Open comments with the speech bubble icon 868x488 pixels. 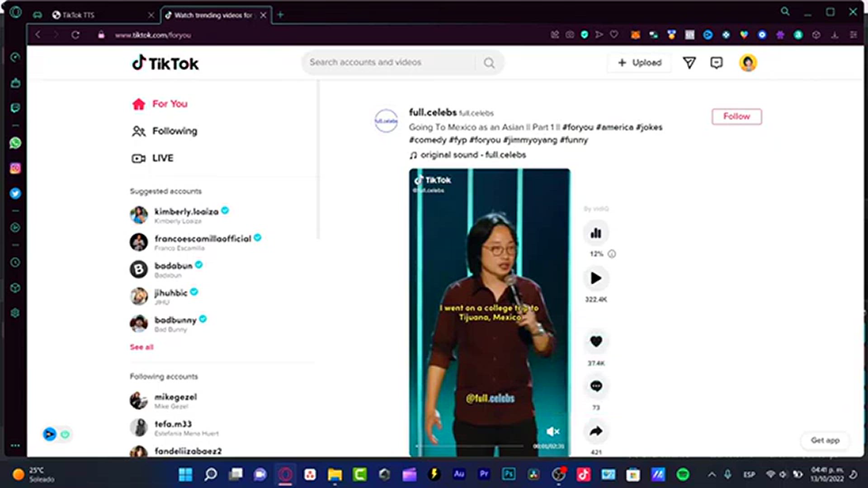pos(596,386)
